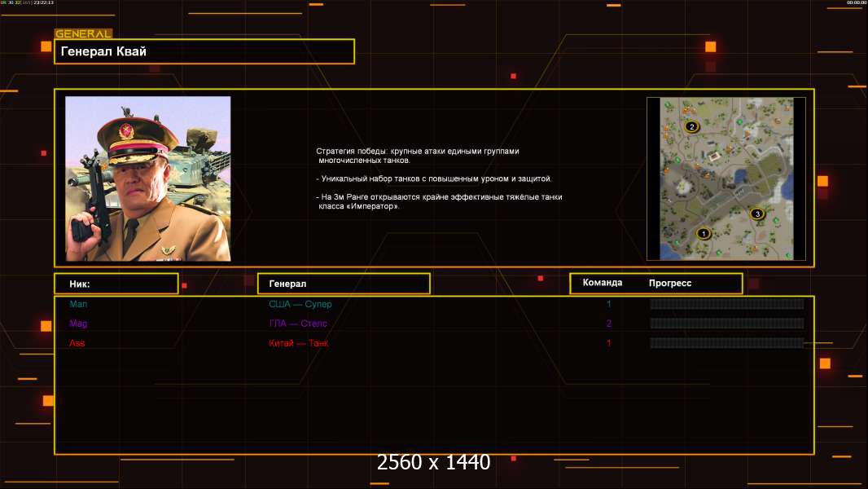
Task: Select player Mag in the list
Action: coord(78,324)
